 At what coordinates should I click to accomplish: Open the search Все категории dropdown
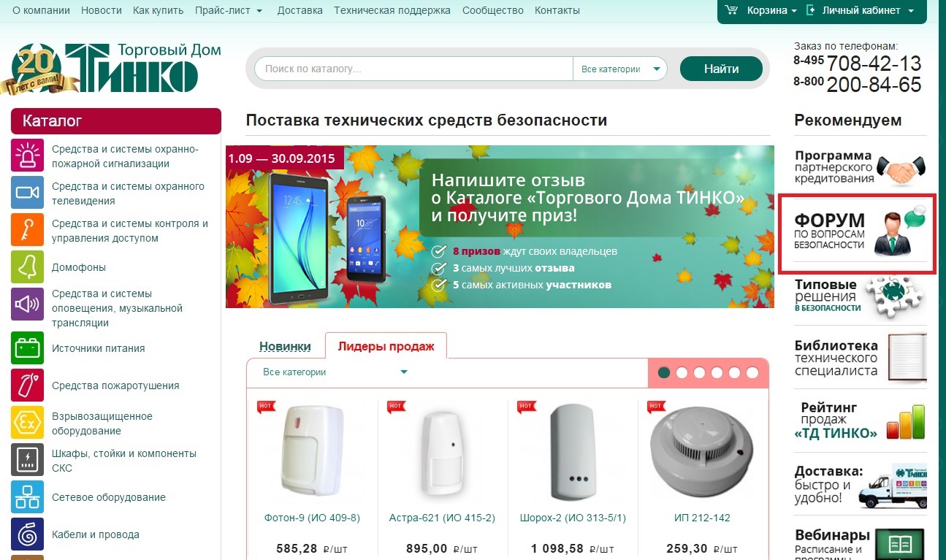click(x=620, y=69)
